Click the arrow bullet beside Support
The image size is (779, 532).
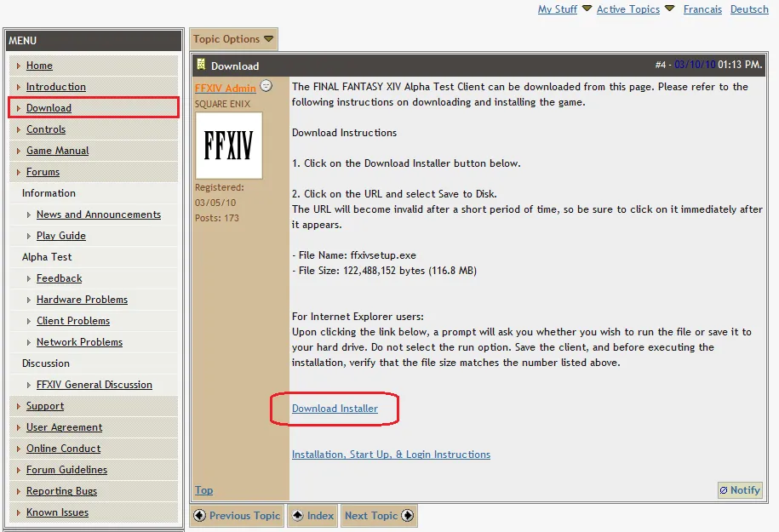click(x=19, y=406)
